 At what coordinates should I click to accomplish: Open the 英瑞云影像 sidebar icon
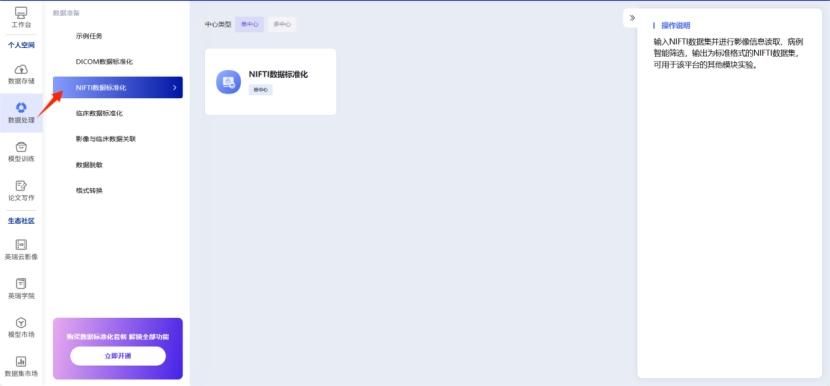[x=21, y=244]
